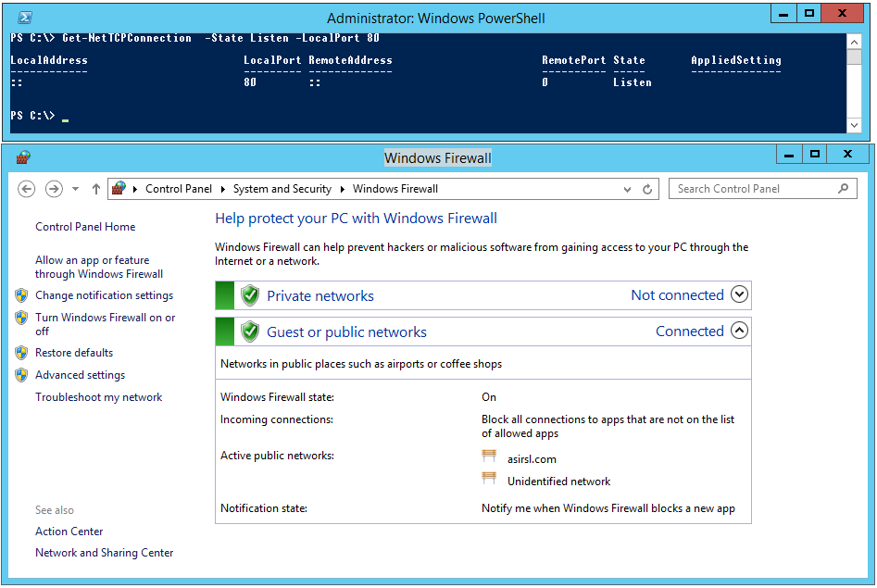Expand the breadcrumb arrow after Control Panel
The width and height of the screenshot is (877, 588).
pos(222,189)
